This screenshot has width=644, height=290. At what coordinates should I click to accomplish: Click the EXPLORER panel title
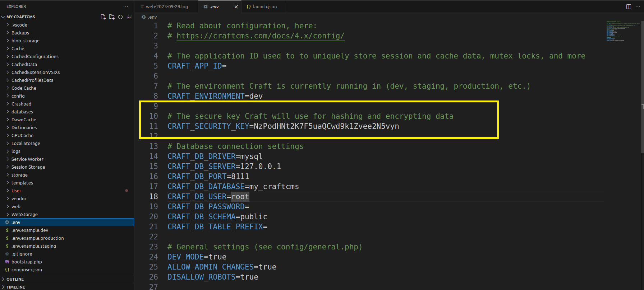coord(16,6)
